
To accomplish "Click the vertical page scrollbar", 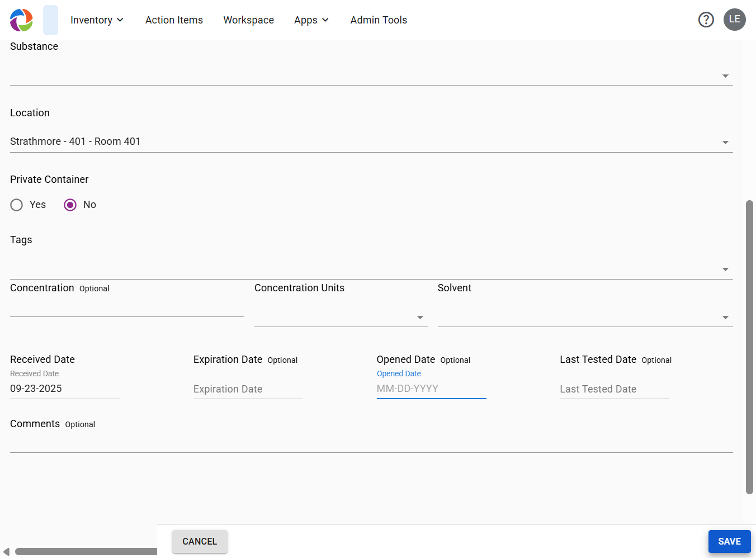I will pos(750,347).
